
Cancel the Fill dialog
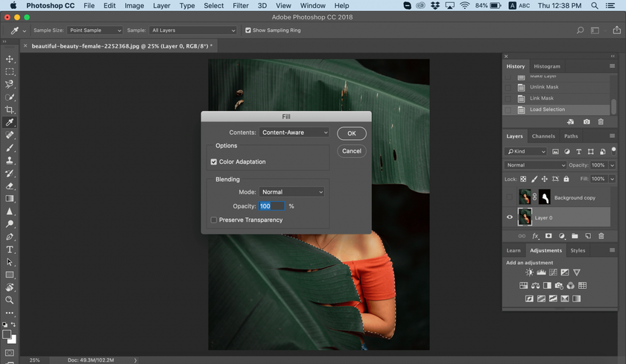click(351, 151)
